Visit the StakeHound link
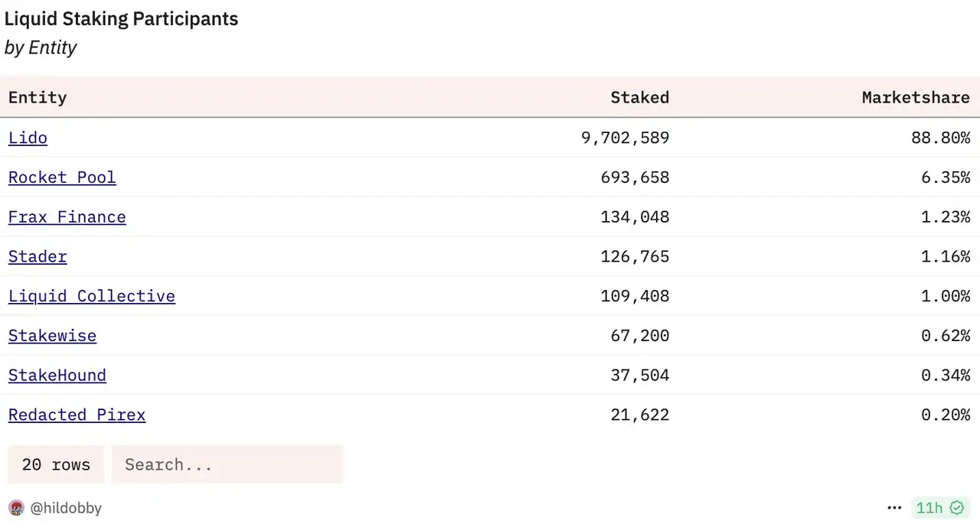The height and width of the screenshot is (524, 980). [x=57, y=376]
